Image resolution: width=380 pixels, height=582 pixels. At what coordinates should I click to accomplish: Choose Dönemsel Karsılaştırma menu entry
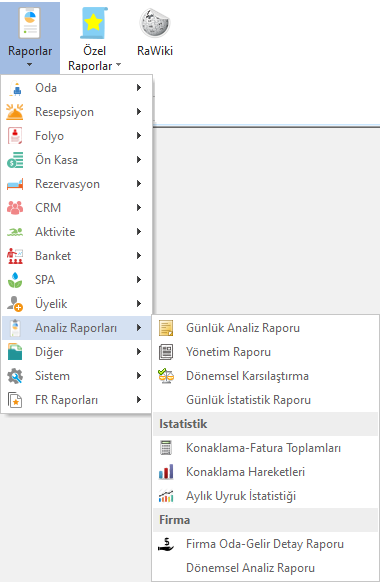266,376
